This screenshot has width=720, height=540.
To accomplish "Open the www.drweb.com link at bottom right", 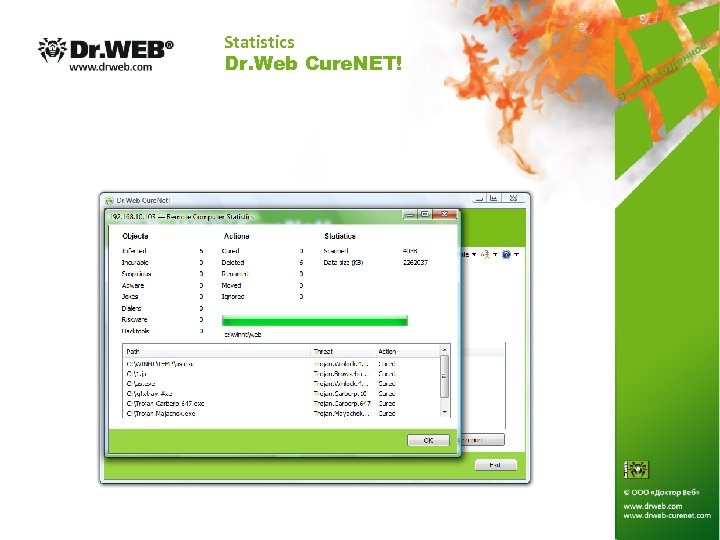I will pos(652,506).
